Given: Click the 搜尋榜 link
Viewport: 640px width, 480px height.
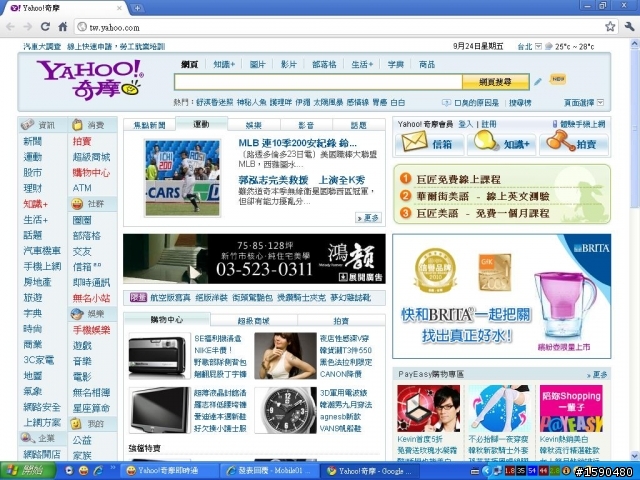Looking at the screenshot, I should point(520,103).
